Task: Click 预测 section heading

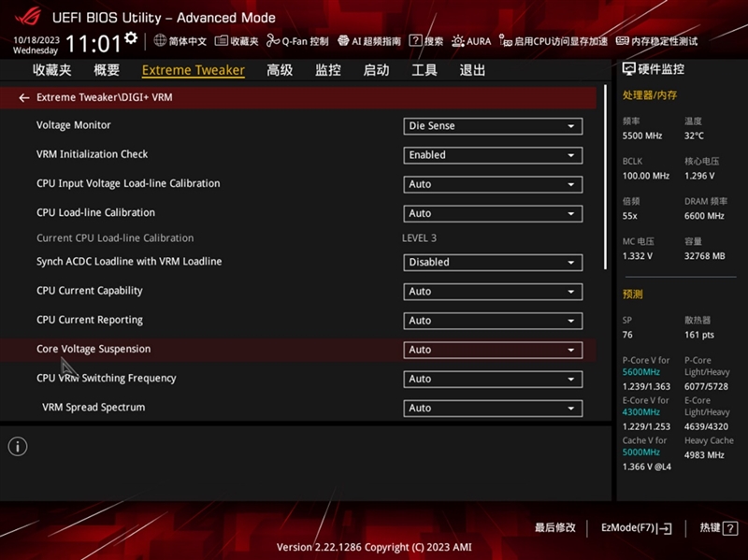Action: point(633,294)
